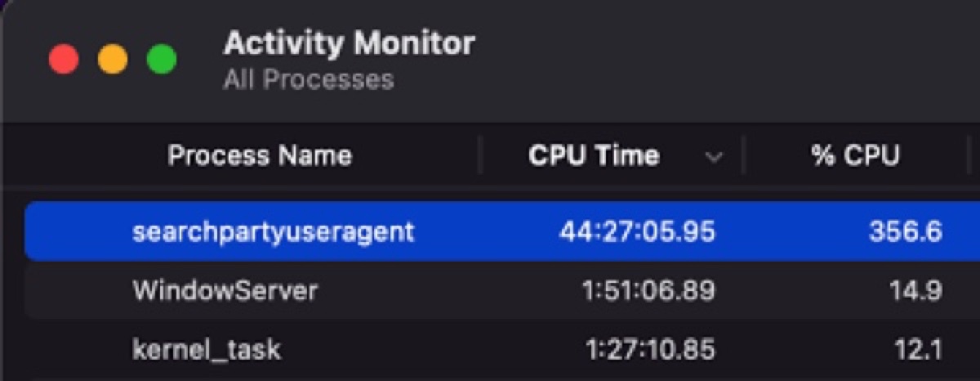Sort the list by % CPU column
Viewport: 980px width, 381px height.
point(855,155)
